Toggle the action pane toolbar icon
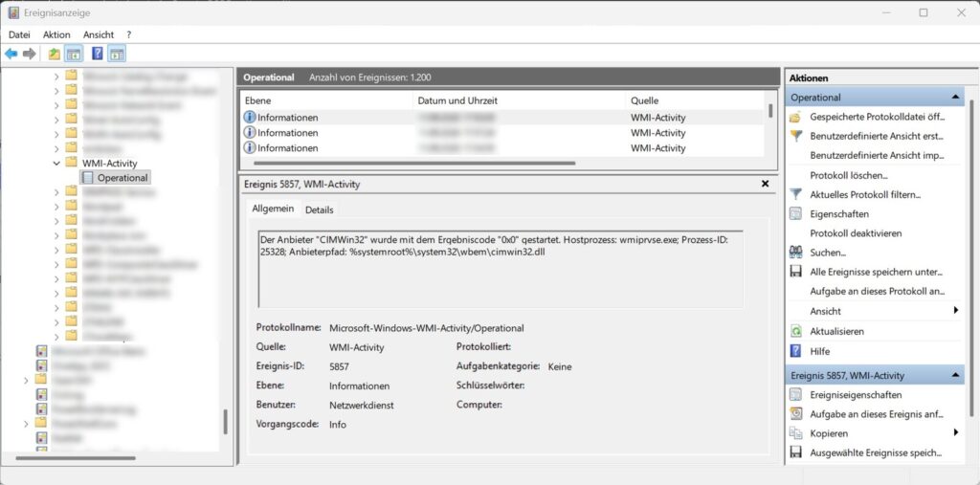Viewport: 980px width, 485px height. pyautogui.click(x=116, y=55)
